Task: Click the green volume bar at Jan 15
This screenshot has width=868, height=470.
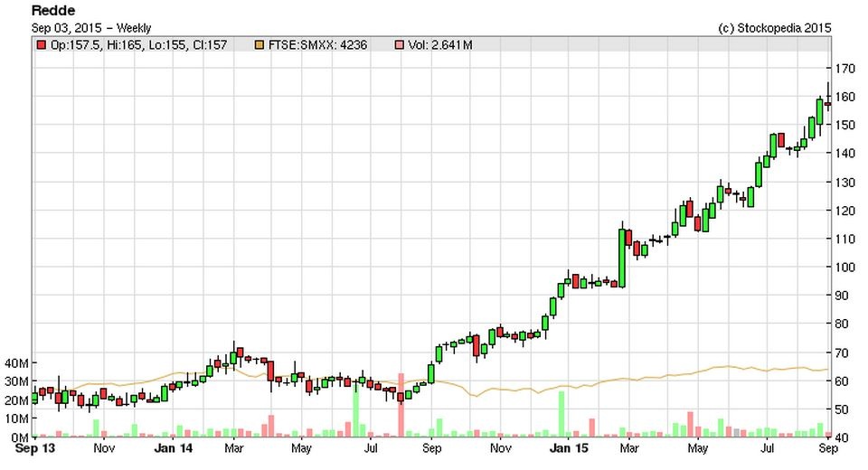Action: (561, 414)
